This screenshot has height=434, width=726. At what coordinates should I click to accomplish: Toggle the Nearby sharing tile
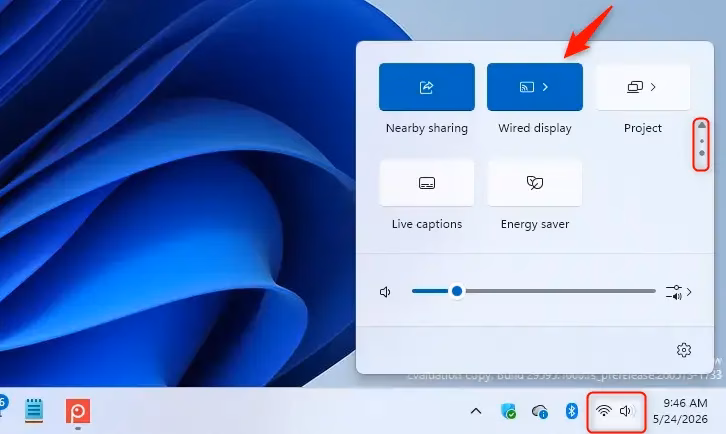(x=426, y=87)
